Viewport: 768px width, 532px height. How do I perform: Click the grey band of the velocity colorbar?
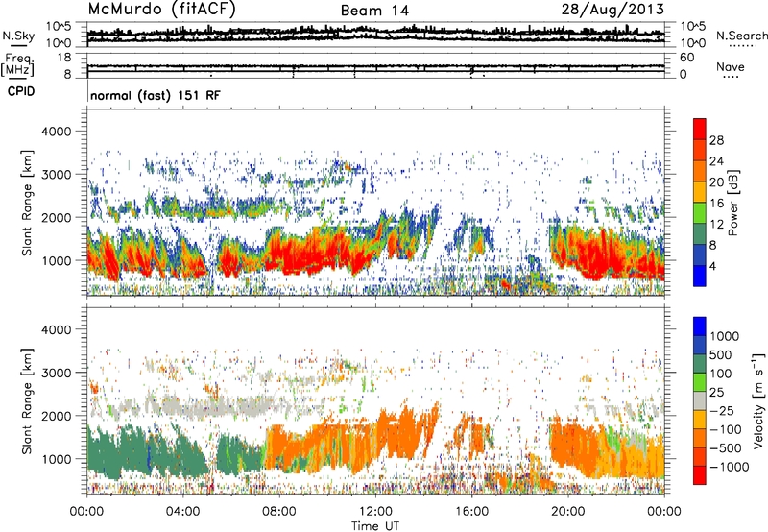pyautogui.click(x=700, y=401)
